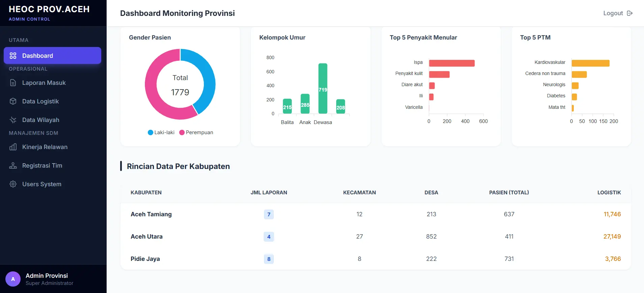The height and width of the screenshot is (293, 644).
Task: Click the Top 5 PTM title
Action: (x=535, y=38)
